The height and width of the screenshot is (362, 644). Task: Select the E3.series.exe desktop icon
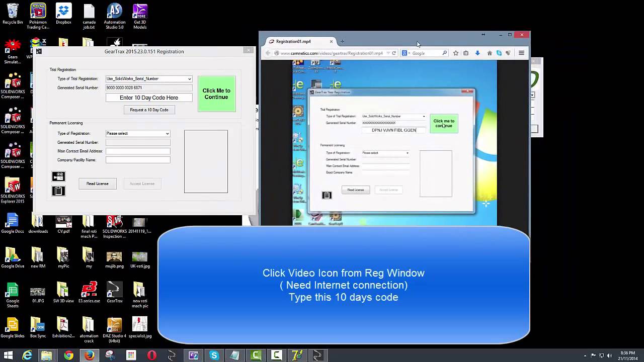pos(89,292)
